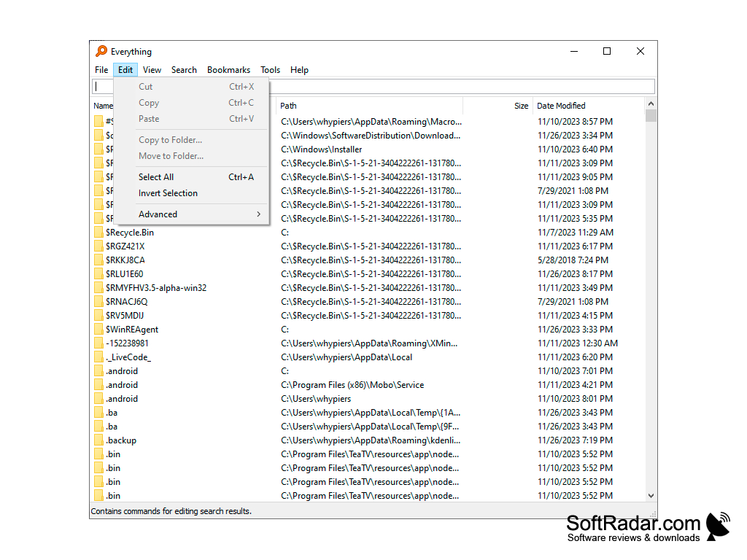747x560 pixels.
Task: Sort by Date Modified column header
Action: coord(589,106)
